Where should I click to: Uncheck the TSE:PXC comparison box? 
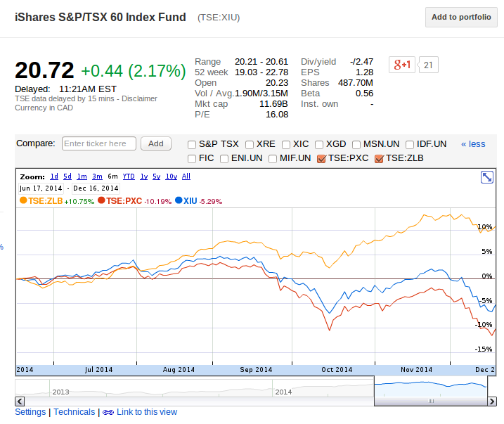click(321, 159)
